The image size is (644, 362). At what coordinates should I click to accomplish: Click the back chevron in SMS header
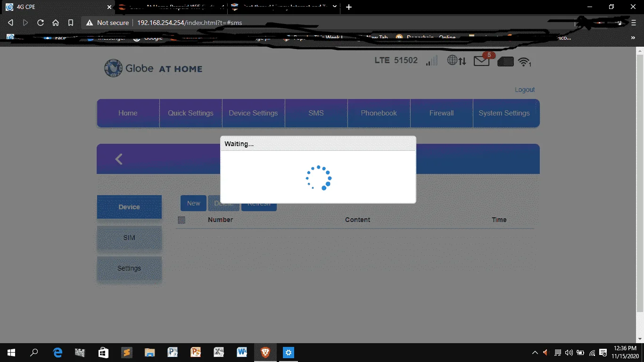119,159
